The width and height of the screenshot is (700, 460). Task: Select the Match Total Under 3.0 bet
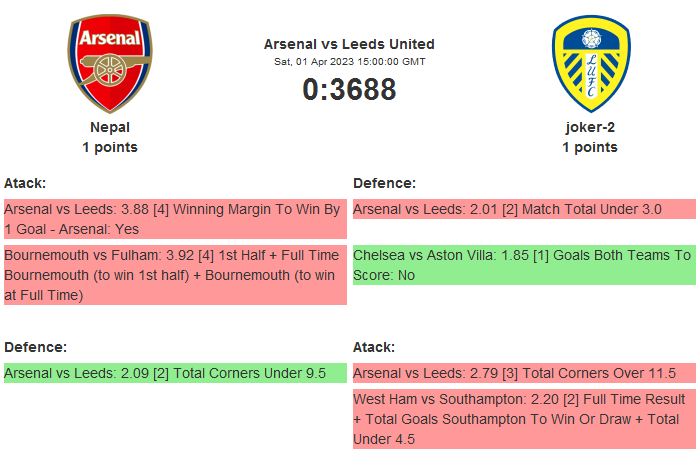[524, 209]
